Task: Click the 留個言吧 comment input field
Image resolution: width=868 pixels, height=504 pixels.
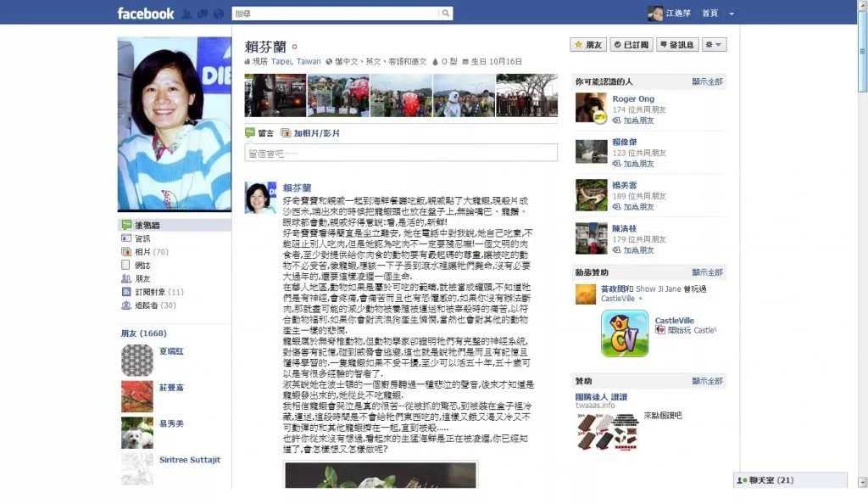Action: pyautogui.click(x=401, y=153)
